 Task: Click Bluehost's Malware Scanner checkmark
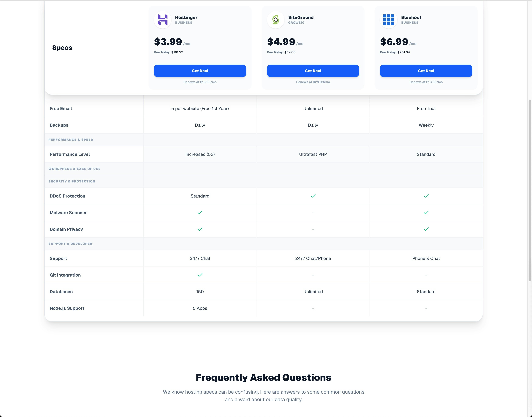[x=426, y=212]
